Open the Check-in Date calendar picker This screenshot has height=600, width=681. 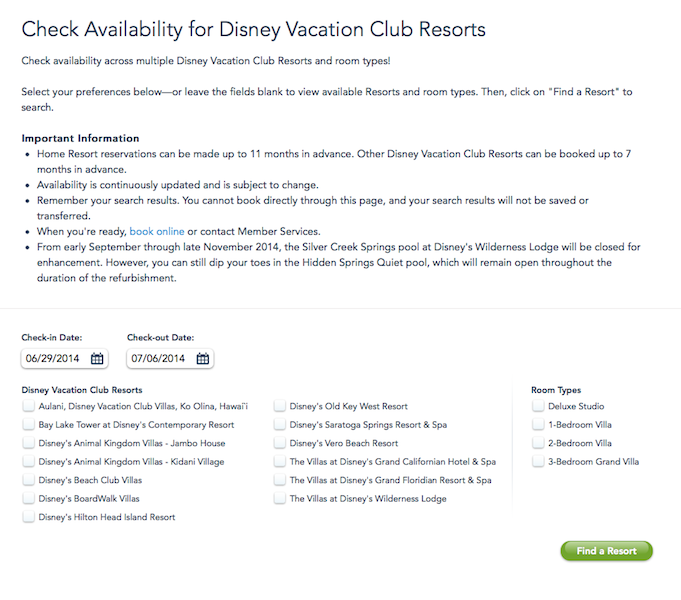pos(97,358)
